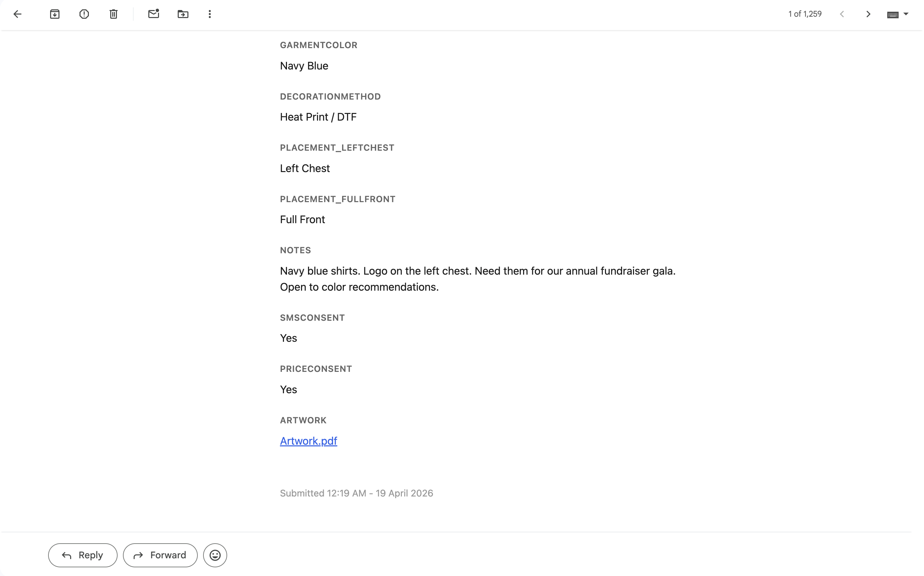Open the Artwork.pdf link

coord(308,441)
